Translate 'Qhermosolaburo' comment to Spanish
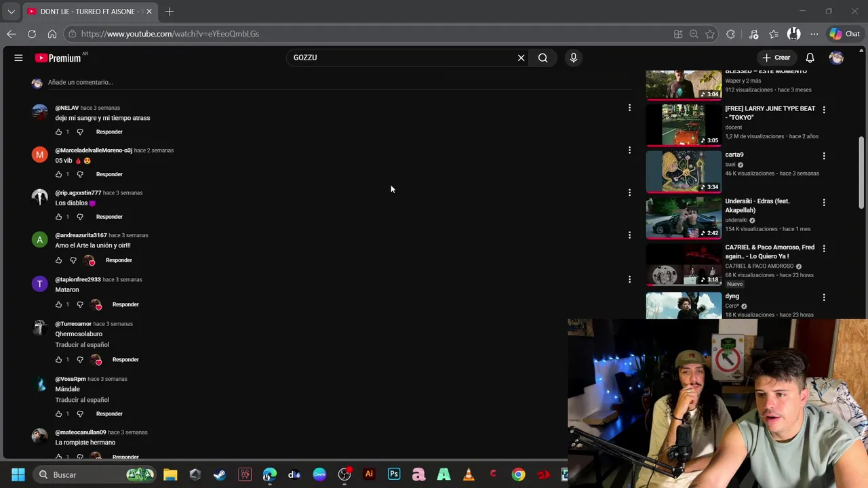 pos(82,345)
